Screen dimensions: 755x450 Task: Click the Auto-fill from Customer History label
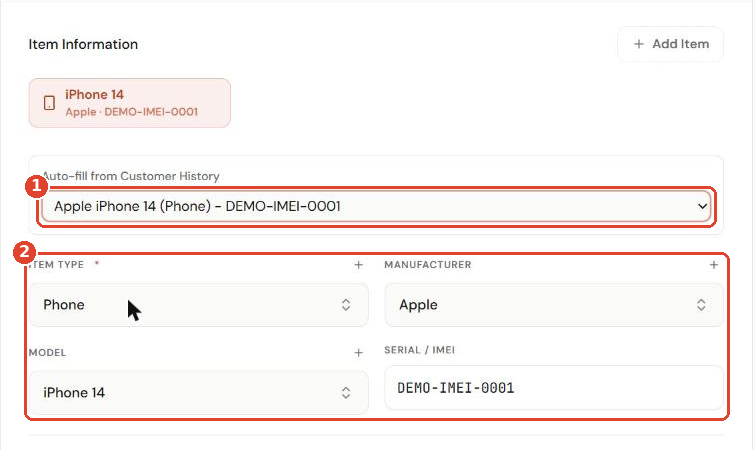(x=131, y=176)
